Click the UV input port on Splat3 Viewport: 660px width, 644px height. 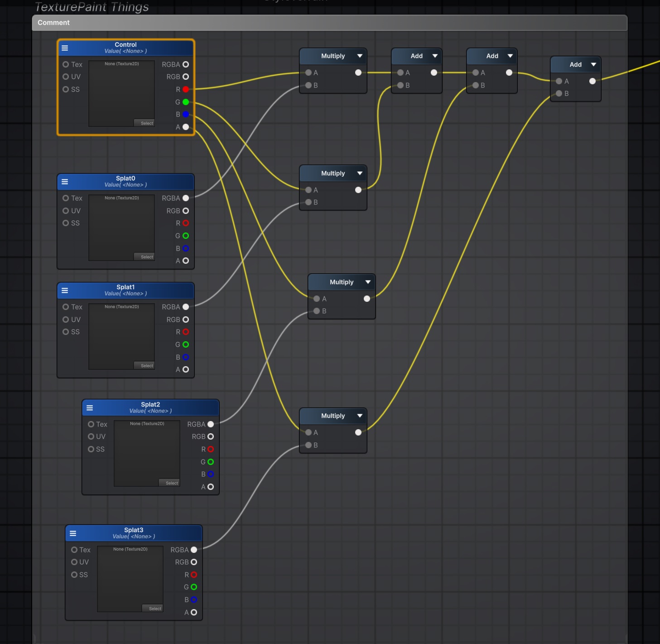(74, 562)
